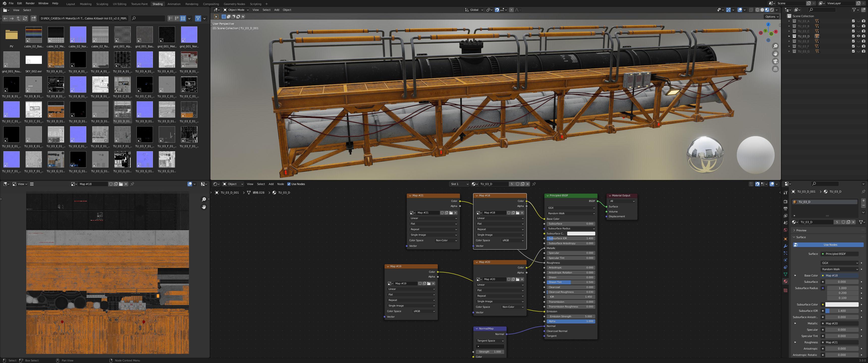868x363 pixels.
Task: Open Global transform orientation dropdown
Action: (474, 10)
